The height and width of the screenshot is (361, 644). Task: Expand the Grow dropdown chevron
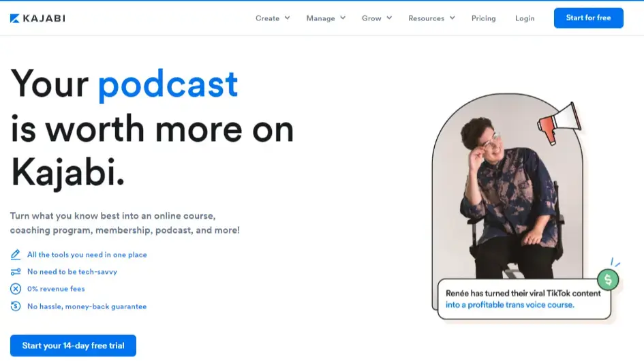[x=388, y=18]
